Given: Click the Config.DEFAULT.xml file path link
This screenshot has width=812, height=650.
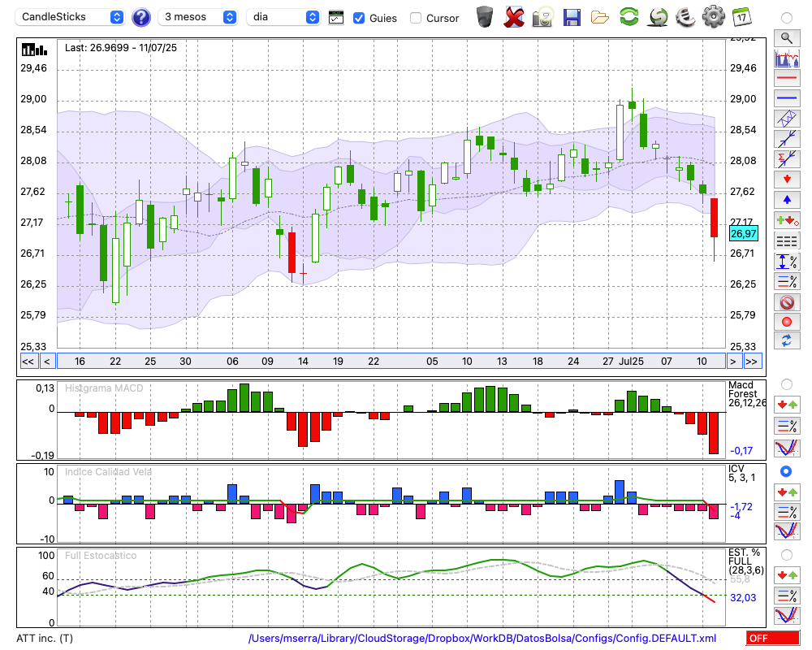Looking at the screenshot, I should pyautogui.click(x=482, y=639).
